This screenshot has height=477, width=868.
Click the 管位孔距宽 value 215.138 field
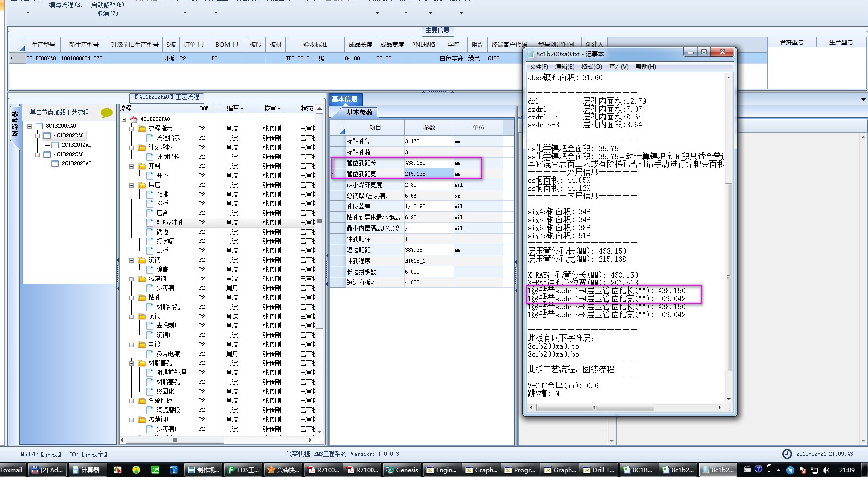(x=428, y=174)
